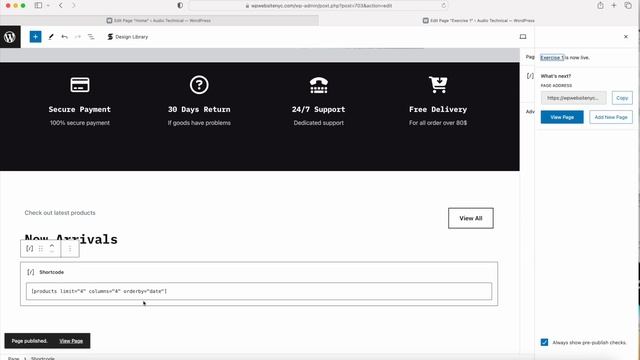The height and width of the screenshot is (360, 640).
Task: Show the tab overview
Action: pyautogui.click(x=628, y=5)
